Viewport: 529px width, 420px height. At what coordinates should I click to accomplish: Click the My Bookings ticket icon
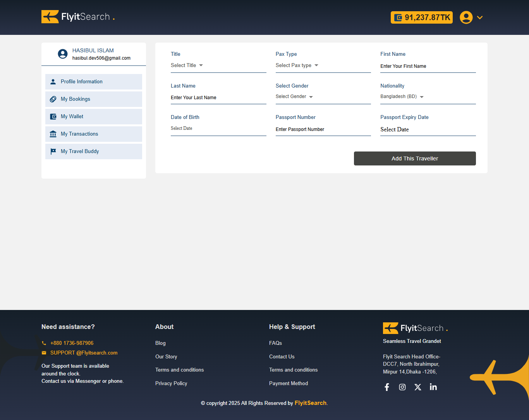click(x=53, y=99)
